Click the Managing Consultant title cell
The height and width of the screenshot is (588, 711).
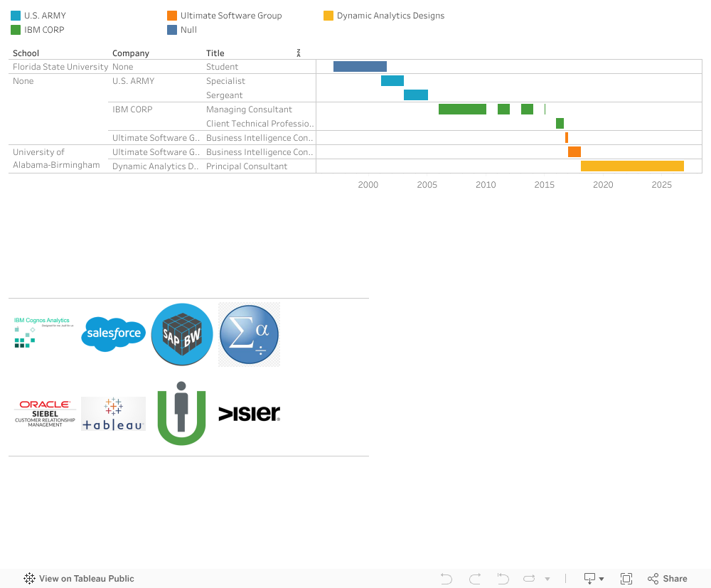[x=249, y=109]
